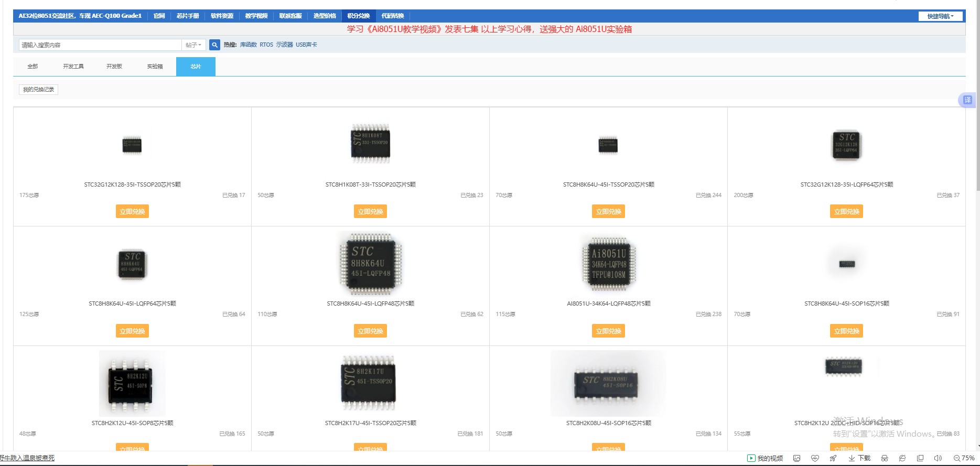The height and width of the screenshot is (466, 980).
Task: Open 代码转换 in the top navigation
Action: pyautogui.click(x=393, y=16)
